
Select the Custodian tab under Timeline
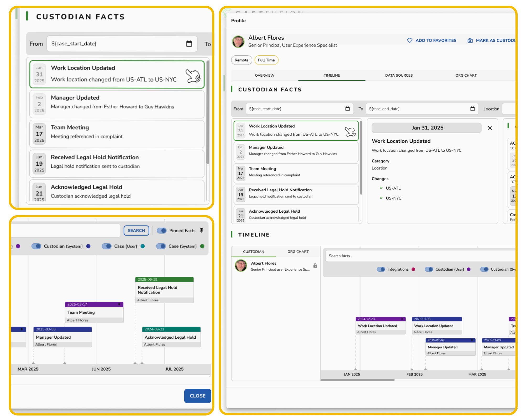pyautogui.click(x=254, y=251)
